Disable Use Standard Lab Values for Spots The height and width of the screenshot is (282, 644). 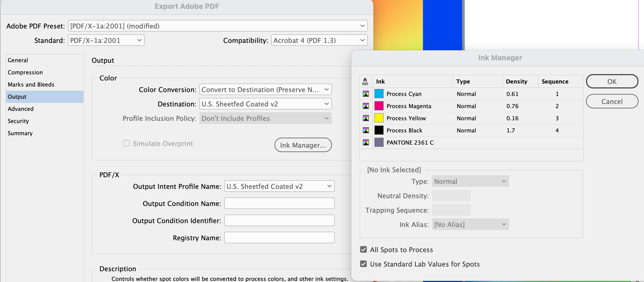tap(363, 264)
